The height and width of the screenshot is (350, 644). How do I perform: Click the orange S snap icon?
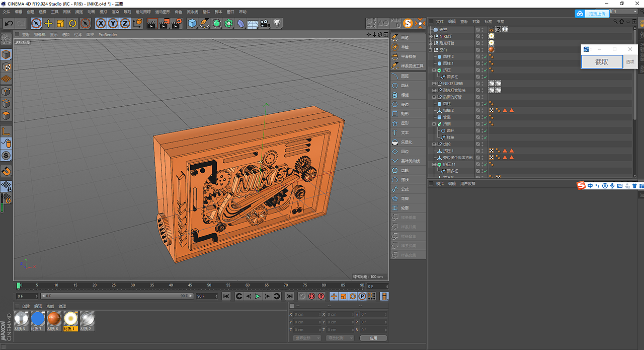click(x=408, y=23)
